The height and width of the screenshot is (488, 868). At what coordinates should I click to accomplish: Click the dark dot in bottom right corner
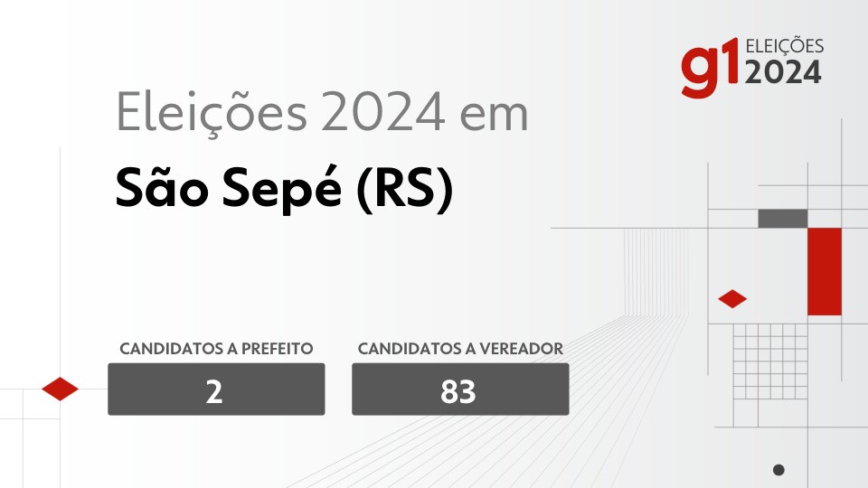pyautogui.click(x=778, y=470)
